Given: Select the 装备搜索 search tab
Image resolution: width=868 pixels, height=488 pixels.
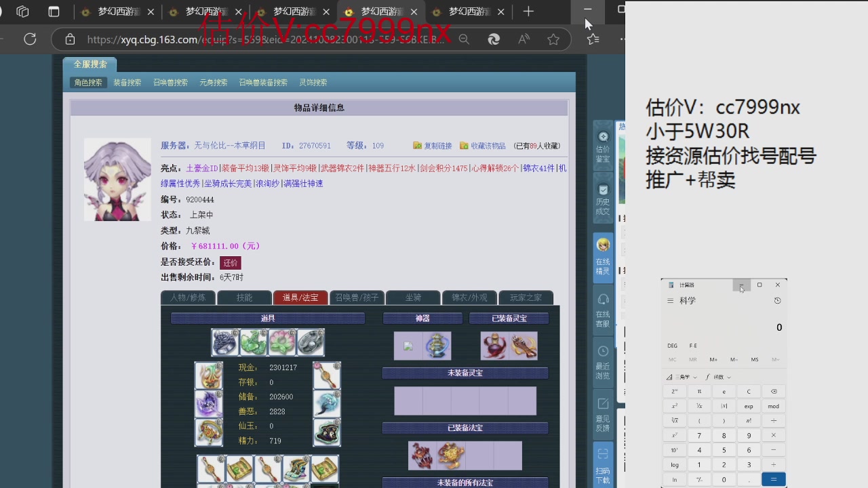Looking at the screenshot, I should pyautogui.click(x=127, y=82).
